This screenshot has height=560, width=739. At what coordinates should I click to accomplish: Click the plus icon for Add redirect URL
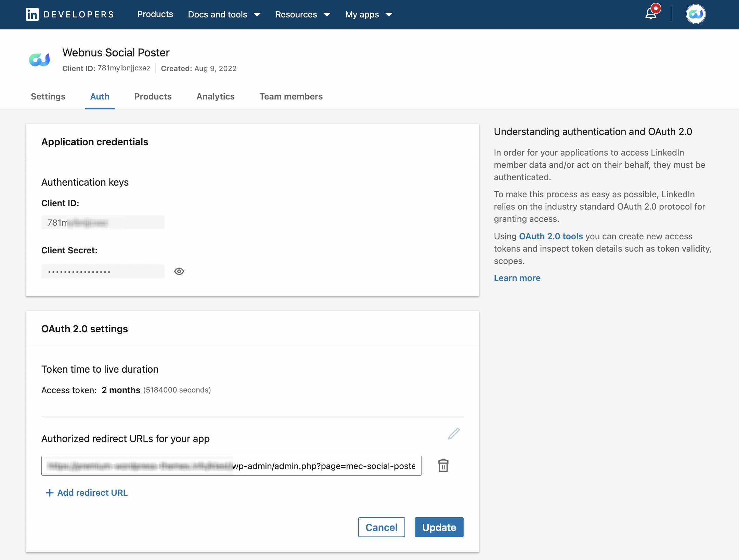pos(50,493)
